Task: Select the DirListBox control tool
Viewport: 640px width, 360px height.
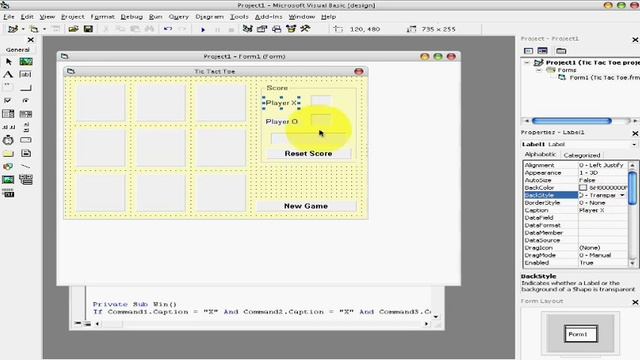Action: pyautogui.click(x=8, y=153)
